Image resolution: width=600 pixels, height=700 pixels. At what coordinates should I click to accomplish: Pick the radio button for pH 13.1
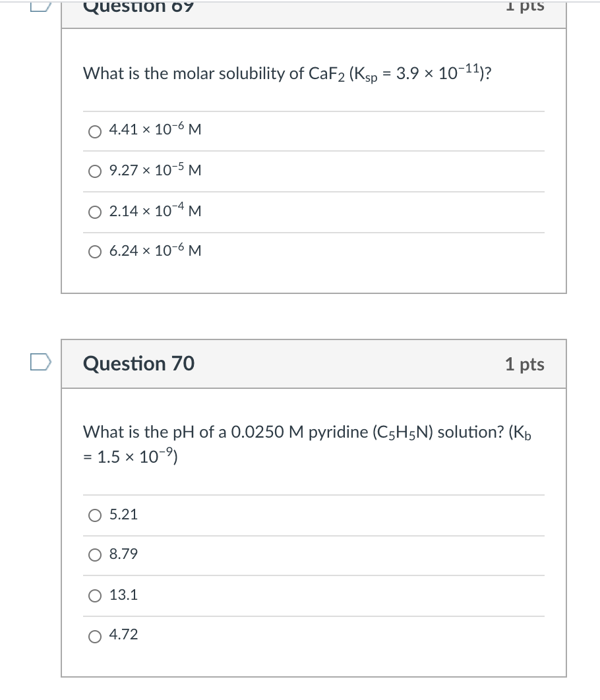(95, 596)
